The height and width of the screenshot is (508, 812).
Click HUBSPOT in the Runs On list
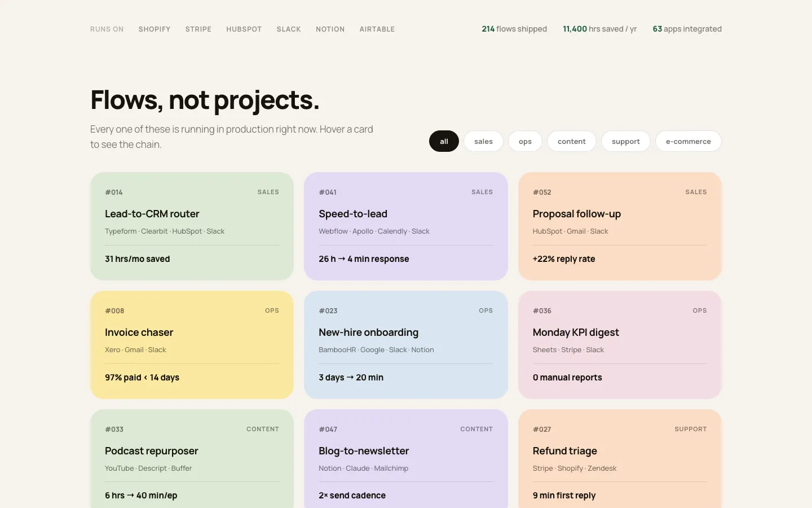click(x=244, y=29)
